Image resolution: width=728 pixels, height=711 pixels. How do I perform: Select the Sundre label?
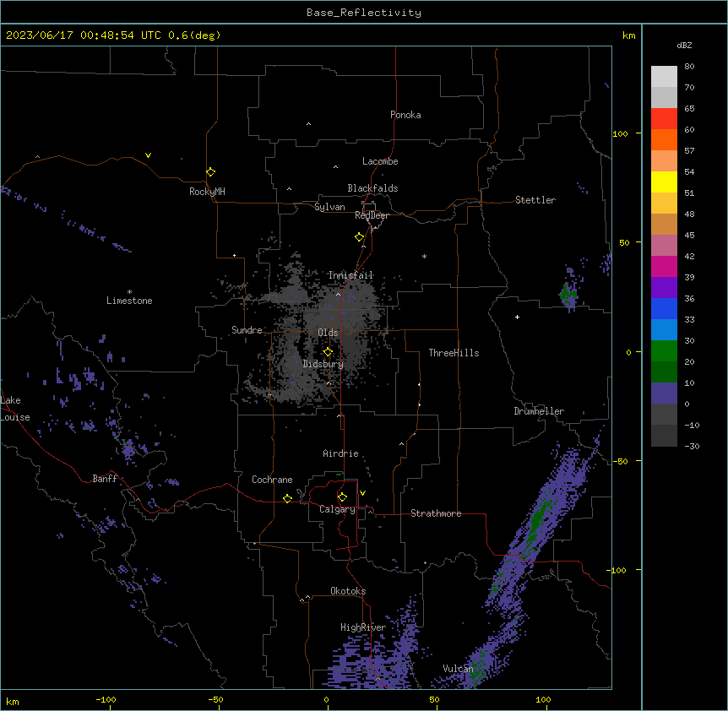coord(247,330)
